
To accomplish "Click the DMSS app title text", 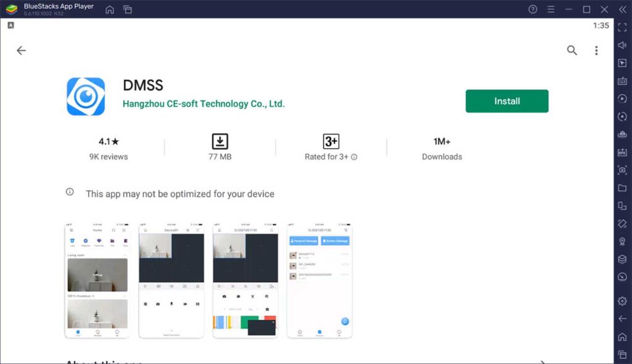I will 143,85.
